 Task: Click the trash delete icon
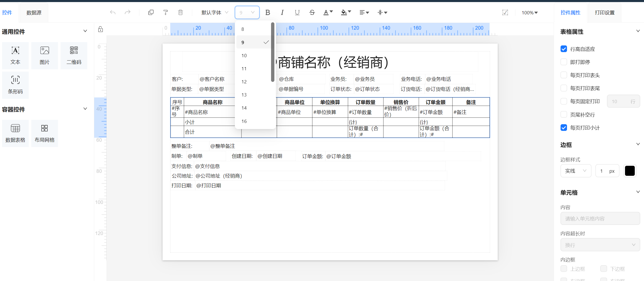180,12
